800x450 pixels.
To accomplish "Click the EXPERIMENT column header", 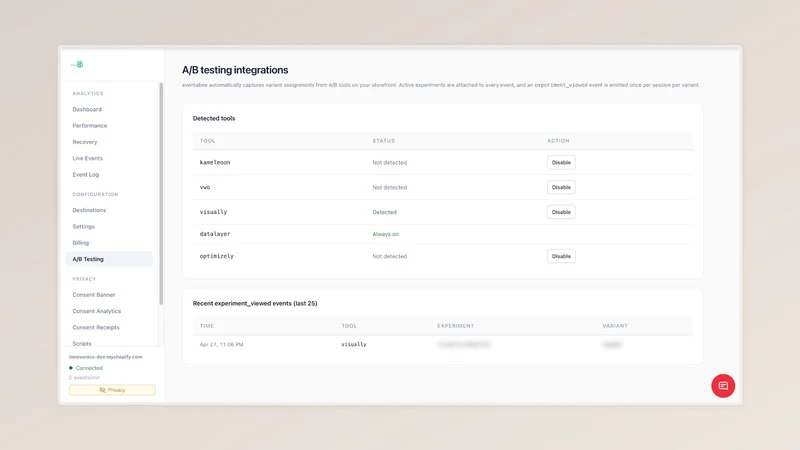I will point(455,326).
